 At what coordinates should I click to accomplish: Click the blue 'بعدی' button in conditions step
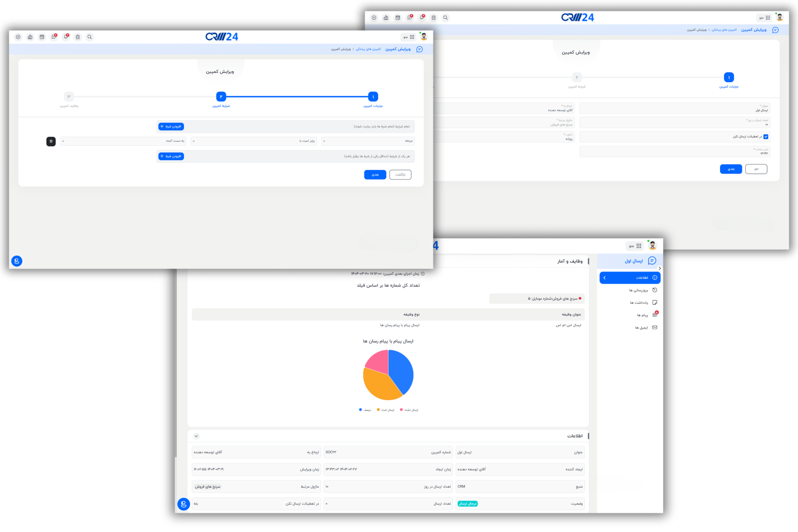coord(375,175)
